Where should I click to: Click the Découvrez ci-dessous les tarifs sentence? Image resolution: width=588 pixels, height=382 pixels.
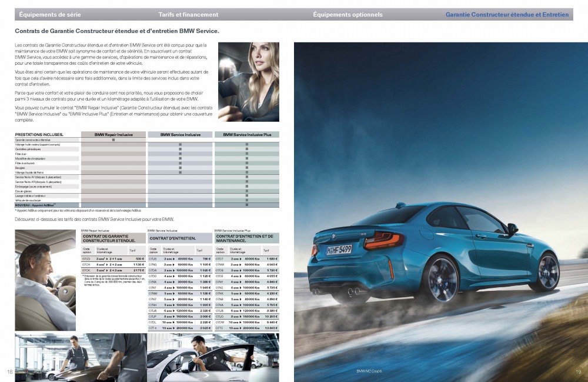95,219
